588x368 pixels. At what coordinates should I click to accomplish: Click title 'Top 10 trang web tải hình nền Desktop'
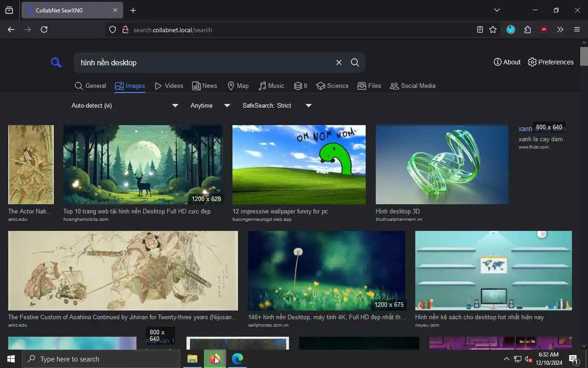point(137,212)
